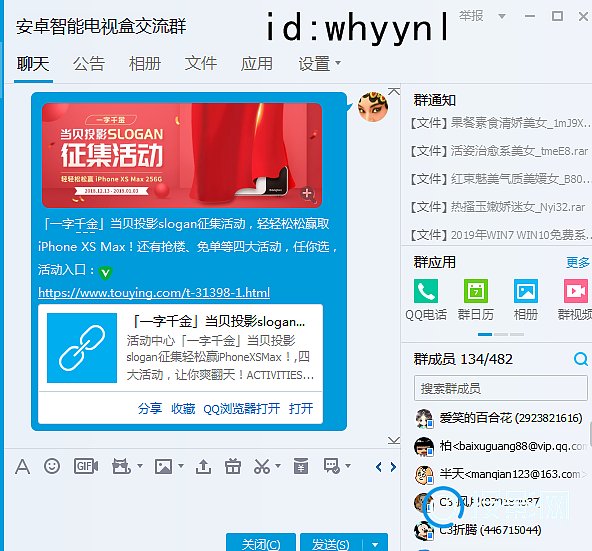The height and width of the screenshot is (551, 592).
Task: Click the stickers cat icon in toolbar
Action: 121,466
